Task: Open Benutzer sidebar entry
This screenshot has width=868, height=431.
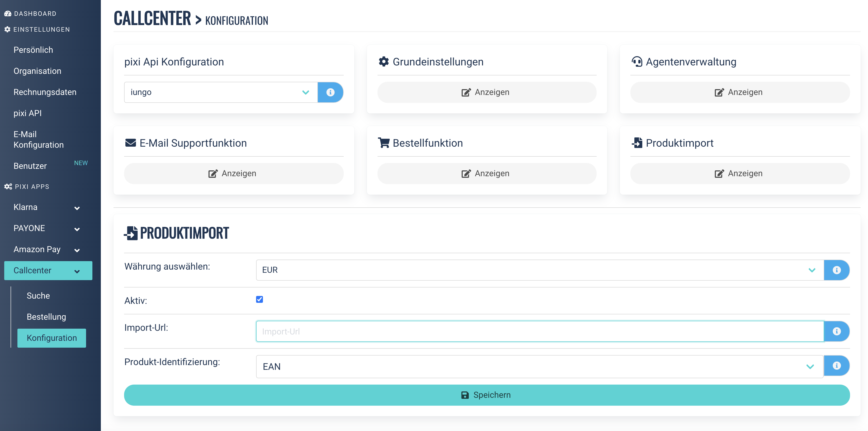Action: 30,166
